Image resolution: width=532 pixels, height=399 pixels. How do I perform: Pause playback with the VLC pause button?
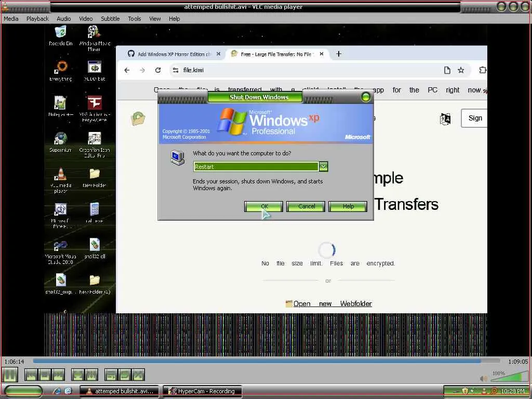10,375
